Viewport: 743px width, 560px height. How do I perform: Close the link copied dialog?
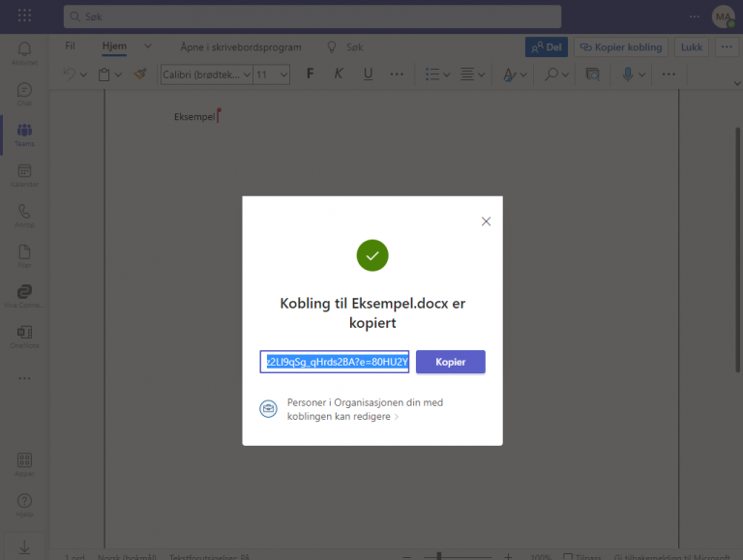click(x=486, y=221)
